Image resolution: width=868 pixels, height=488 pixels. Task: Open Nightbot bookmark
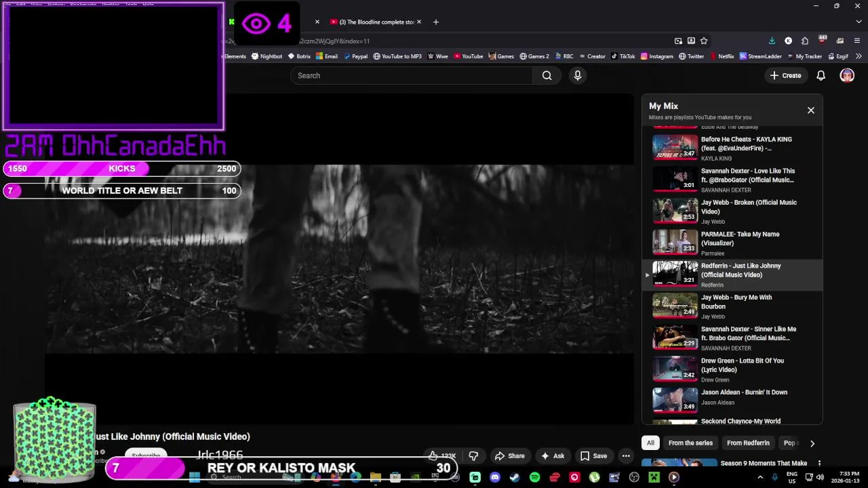click(x=267, y=56)
